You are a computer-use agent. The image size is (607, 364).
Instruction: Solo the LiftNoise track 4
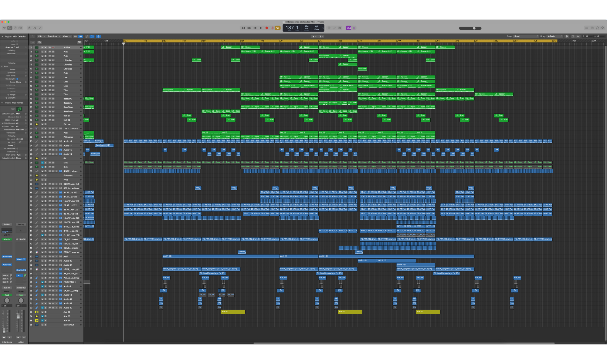[46, 60]
